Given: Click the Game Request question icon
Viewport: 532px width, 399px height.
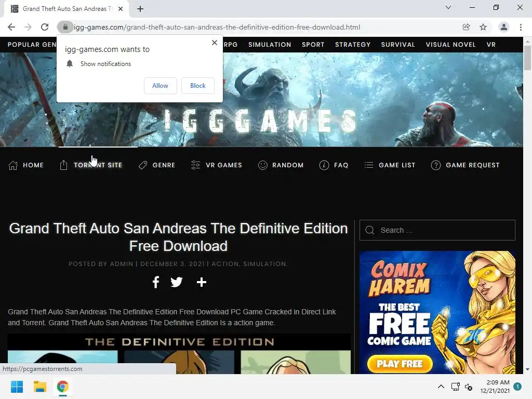Looking at the screenshot, I should (x=436, y=165).
